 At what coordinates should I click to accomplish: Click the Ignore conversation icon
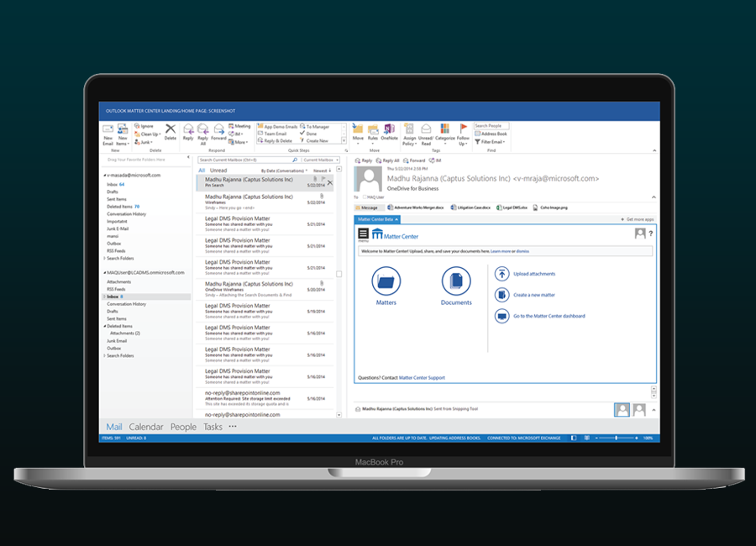137,126
